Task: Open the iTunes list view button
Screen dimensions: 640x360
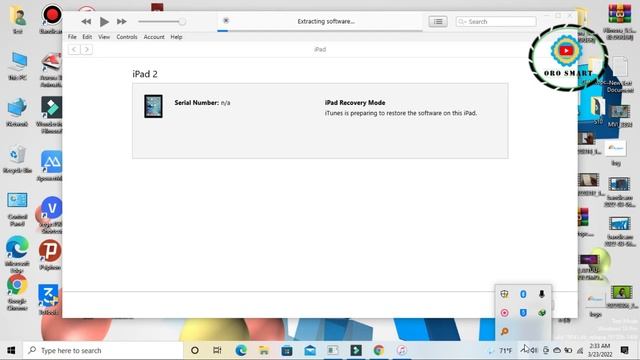Action: pos(438,22)
